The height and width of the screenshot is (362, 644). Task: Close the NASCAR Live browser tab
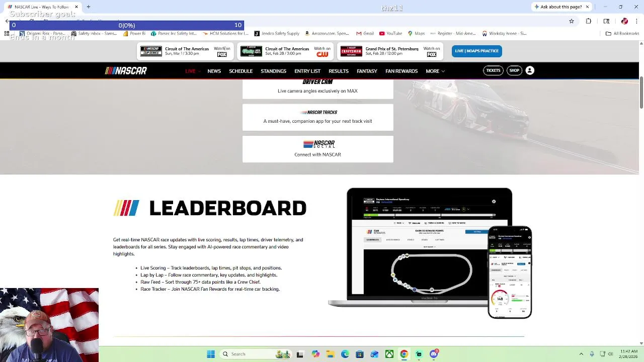click(76, 7)
